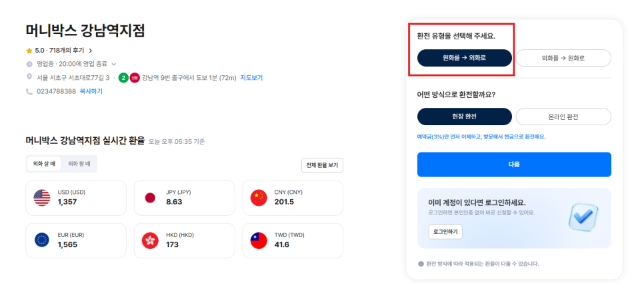The image size is (644, 283).
Task: Open the 지도보기 map link
Action: point(251,77)
